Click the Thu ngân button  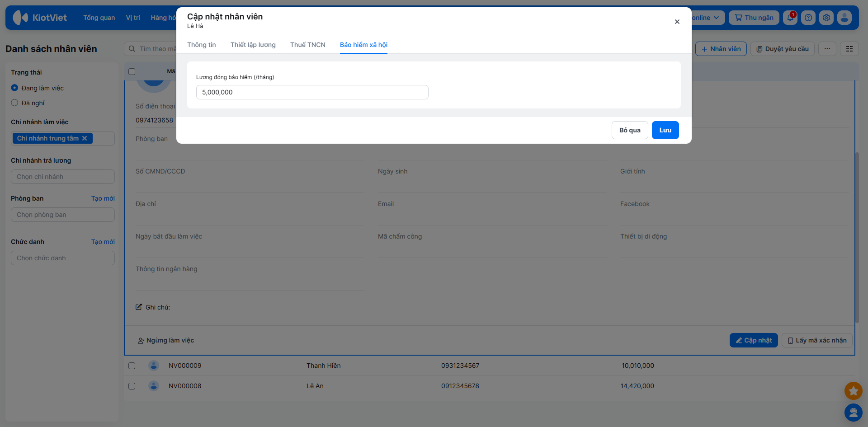(754, 18)
